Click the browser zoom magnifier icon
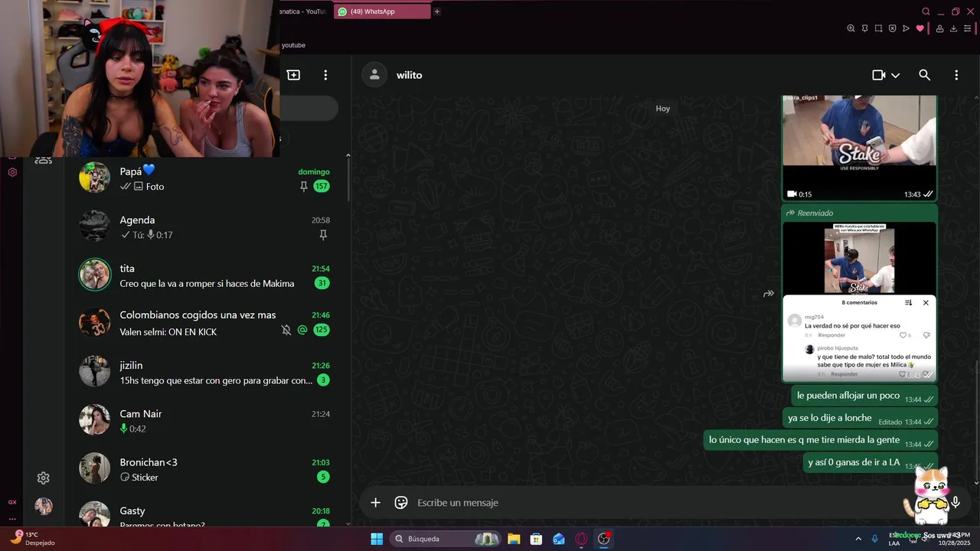 pyautogui.click(x=851, y=28)
